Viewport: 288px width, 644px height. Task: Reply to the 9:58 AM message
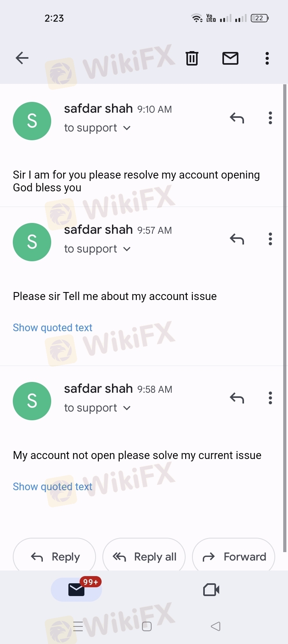tap(237, 398)
